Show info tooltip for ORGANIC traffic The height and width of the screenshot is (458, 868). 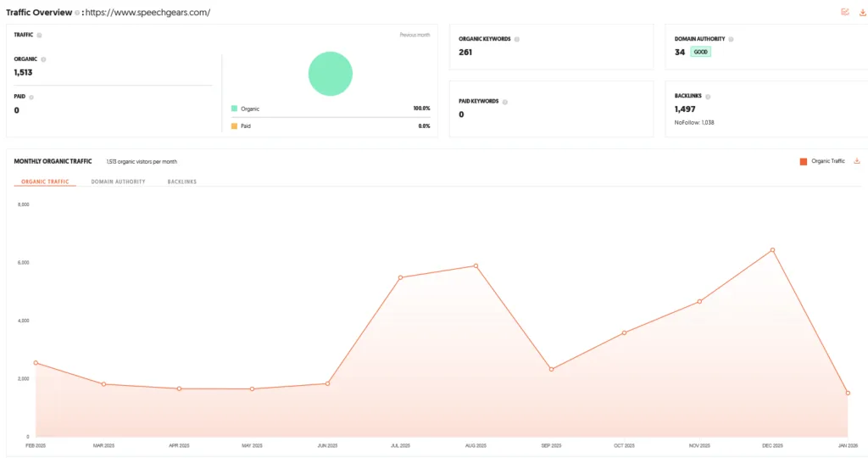[43, 59]
